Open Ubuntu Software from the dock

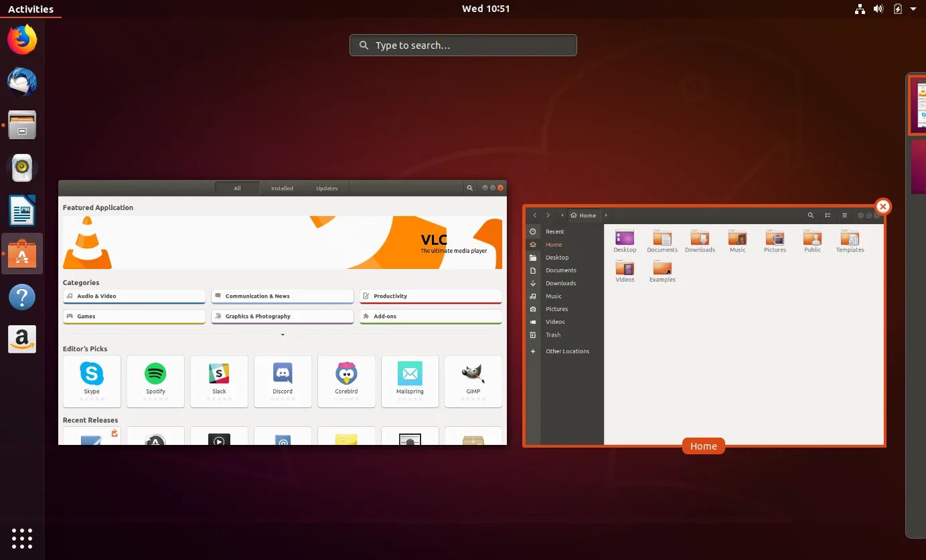tap(22, 254)
